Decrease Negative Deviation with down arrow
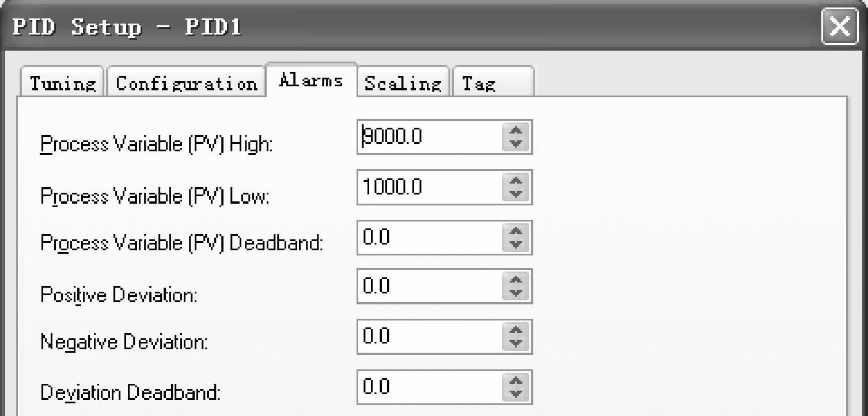The image size is (868, 416). point(517,344)
